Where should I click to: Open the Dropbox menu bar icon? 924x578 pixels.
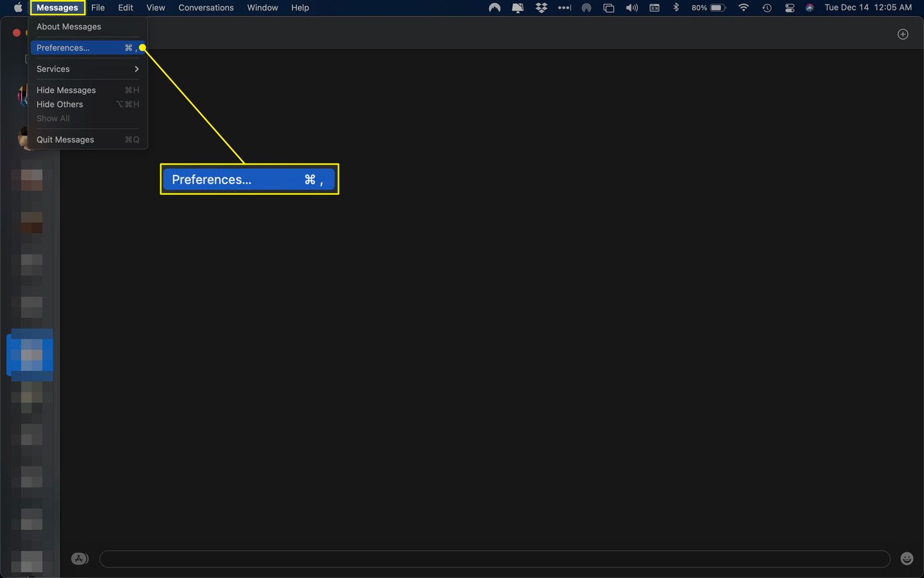point(541,8)
